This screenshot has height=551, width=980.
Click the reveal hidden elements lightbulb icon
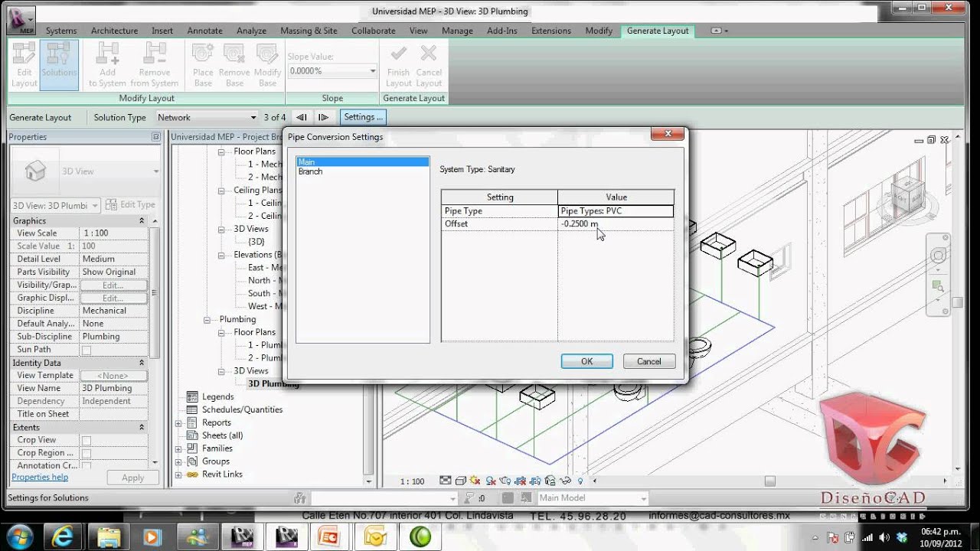pos(580,481)
